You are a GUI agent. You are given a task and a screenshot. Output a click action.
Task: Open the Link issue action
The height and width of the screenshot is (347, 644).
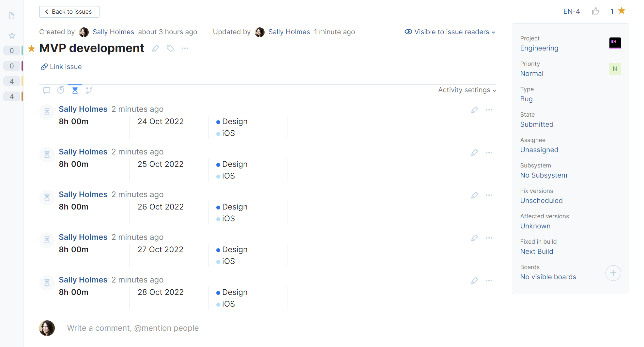coord(61,67)
